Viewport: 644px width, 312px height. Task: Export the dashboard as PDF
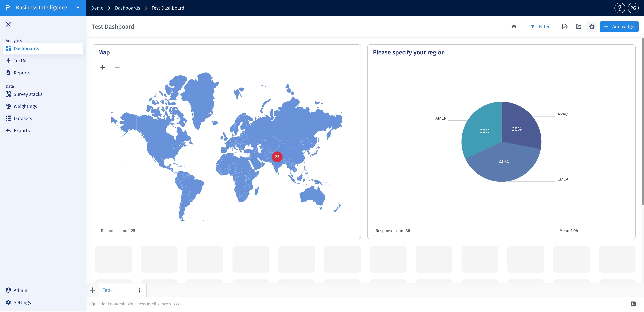click(565, 27)
